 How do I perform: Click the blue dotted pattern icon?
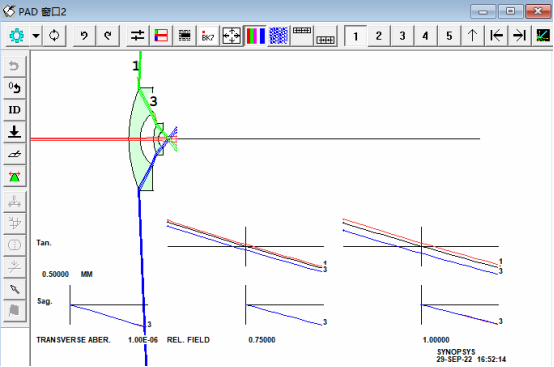coord(278,36)
